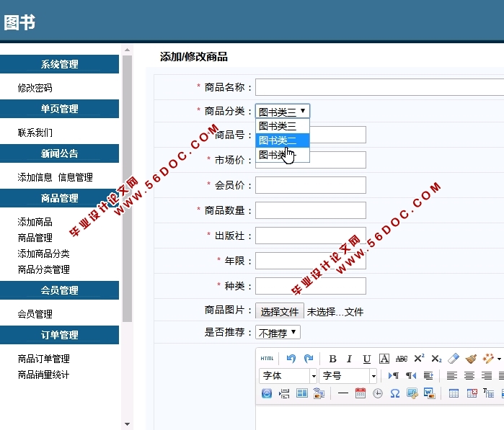Delete table with red X grid icon
Viewport: 504px width, 430px height.
pos(472,393)
